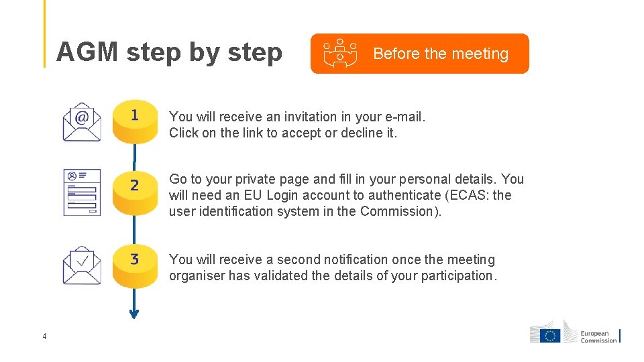Click the personal details form icon
644x362 pixels.
coord(82,192)
